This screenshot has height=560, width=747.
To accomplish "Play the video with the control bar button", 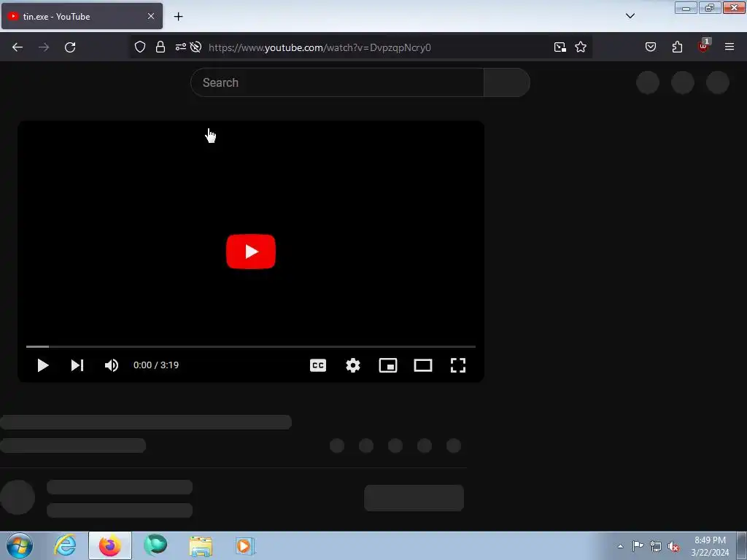I will click(x=43, y=365).
